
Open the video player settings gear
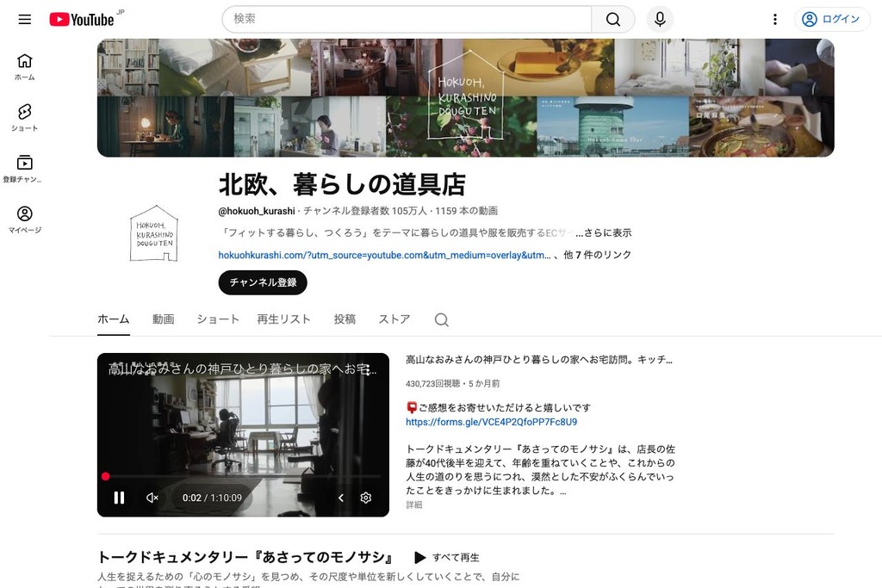365,498
